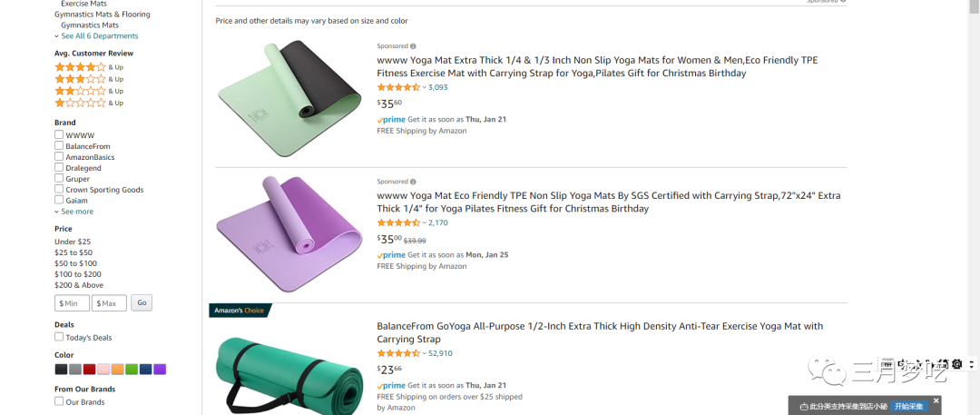Close the gray collection popup bar

point(936,400)
